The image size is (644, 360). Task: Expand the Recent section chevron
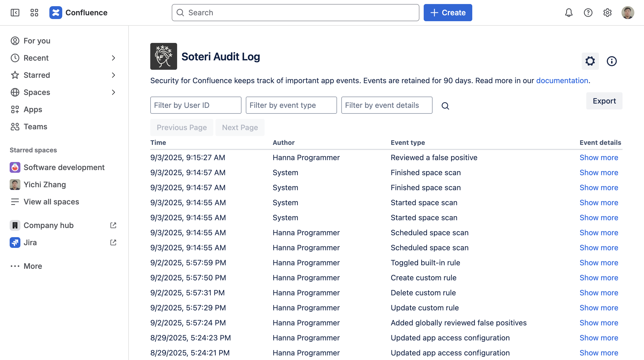click(113, 58)
